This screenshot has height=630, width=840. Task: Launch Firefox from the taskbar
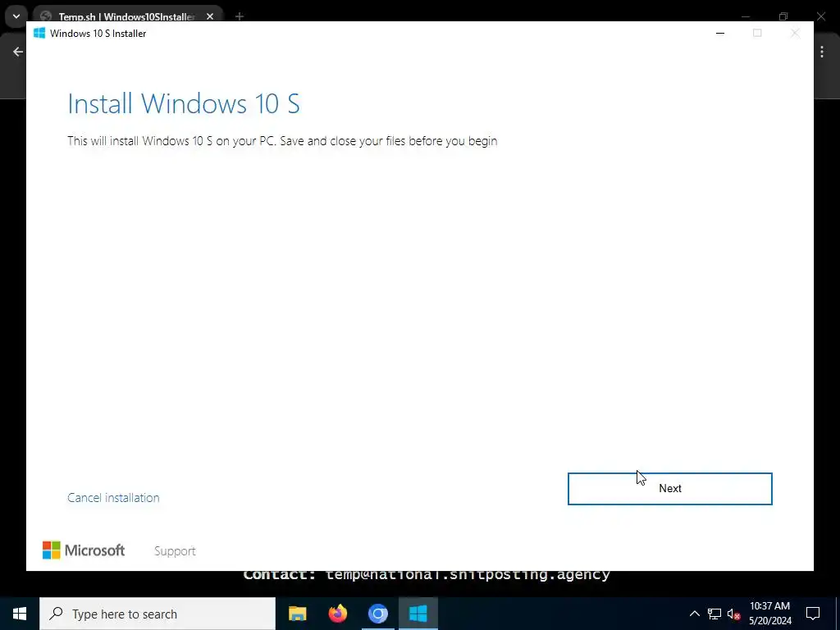coord(337,614)
